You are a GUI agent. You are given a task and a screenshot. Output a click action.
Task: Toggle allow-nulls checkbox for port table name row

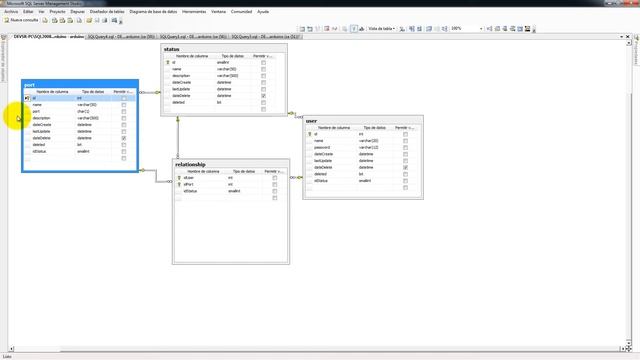click(124, 105)
